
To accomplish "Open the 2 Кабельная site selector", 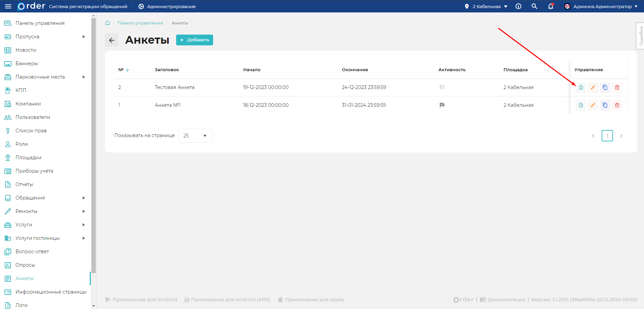I will coord(486,6).
